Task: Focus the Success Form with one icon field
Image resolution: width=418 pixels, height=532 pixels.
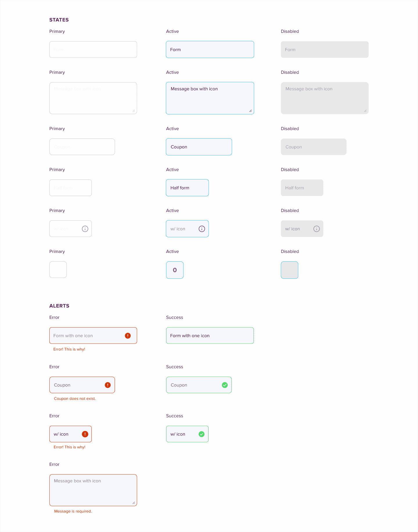Action: 210,336
